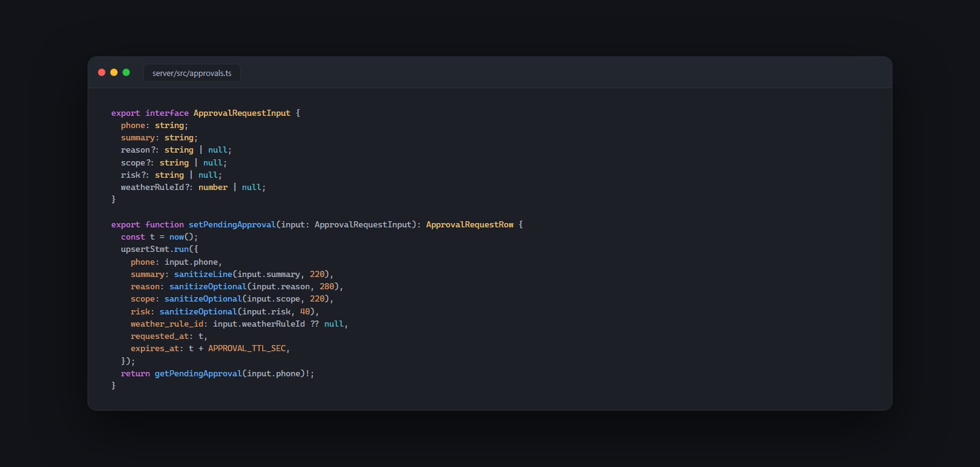Click sanitizeLine in the summary line
980x467 pixels.
point(203,274)
